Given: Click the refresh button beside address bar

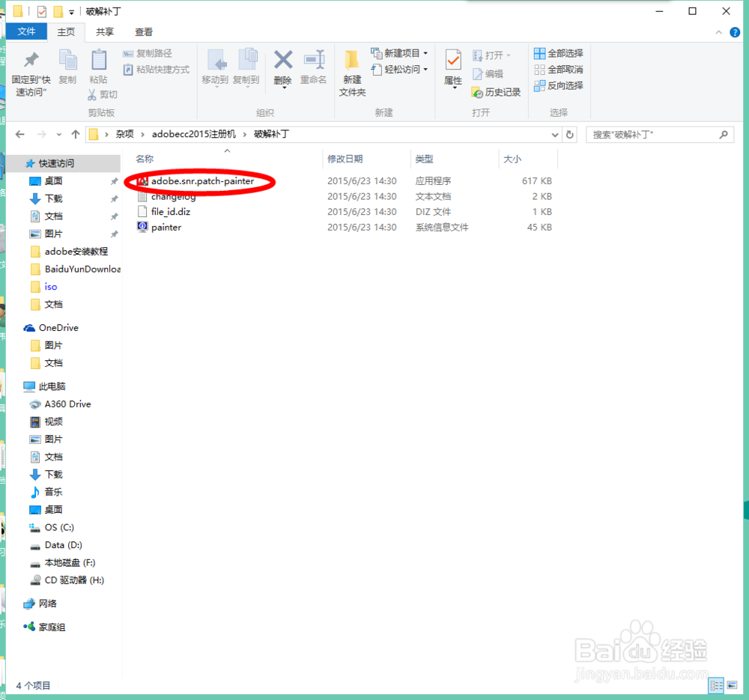Looking at the screenshot, I should [x=570, y=135].
